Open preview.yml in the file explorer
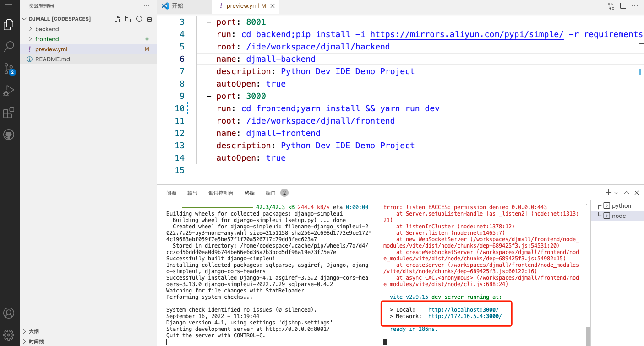The width and height of the screenshot is (644, 346). tap(88, 49)
